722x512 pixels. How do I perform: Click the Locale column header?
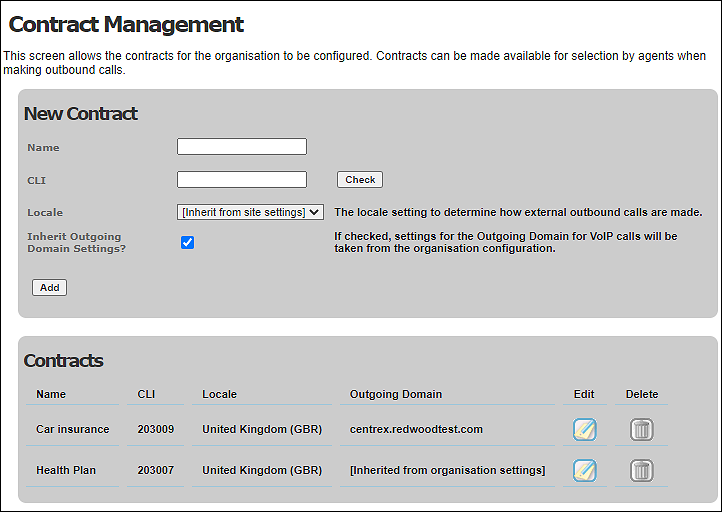coord(219,394)
